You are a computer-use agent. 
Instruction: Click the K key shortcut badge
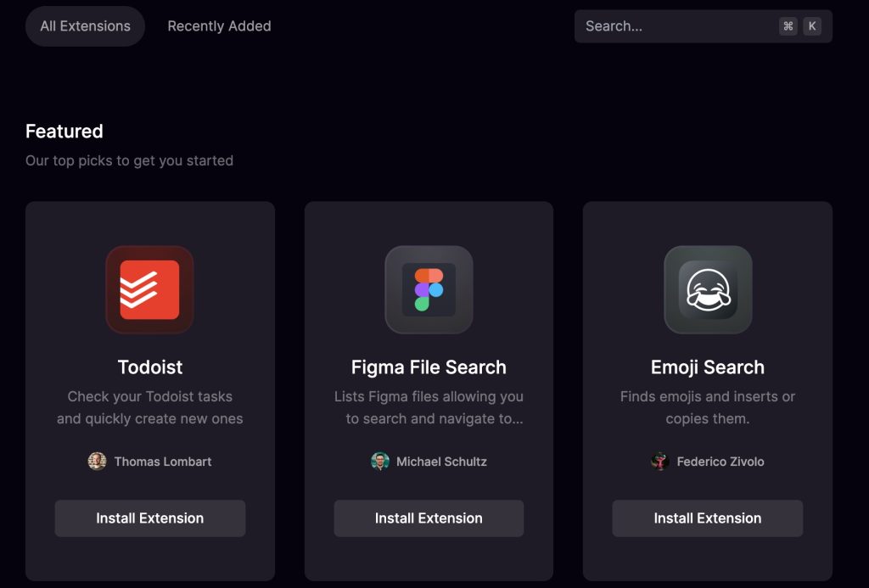coord(812,26)
